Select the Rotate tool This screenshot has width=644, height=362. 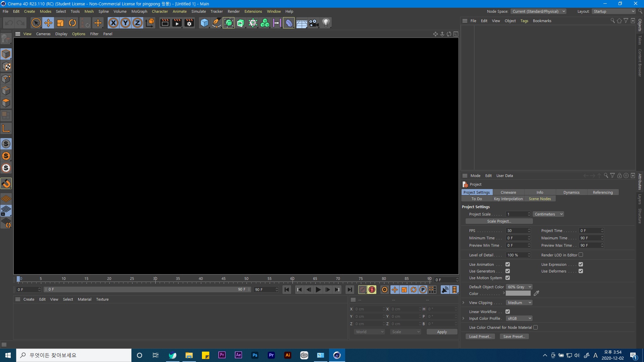(72, 23)
